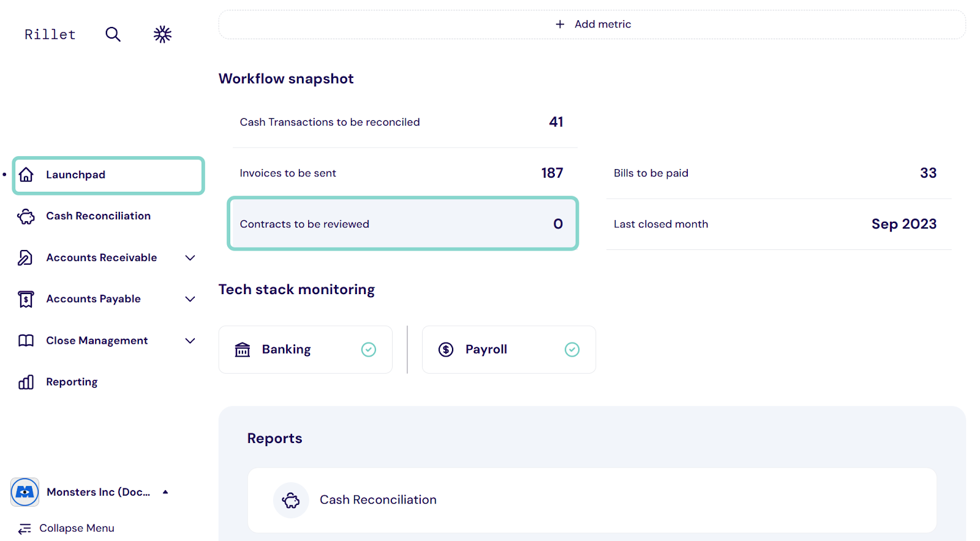Screen dimensions: 980x541
Task: Open Reporting from the sidebar
Action: click(72, 382)
